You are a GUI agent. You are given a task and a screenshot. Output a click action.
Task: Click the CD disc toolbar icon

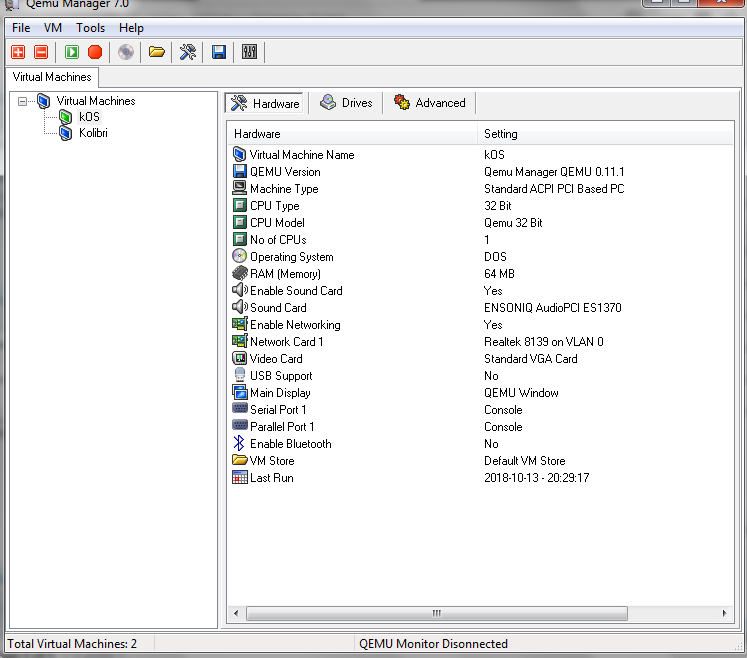coord(126,52)
